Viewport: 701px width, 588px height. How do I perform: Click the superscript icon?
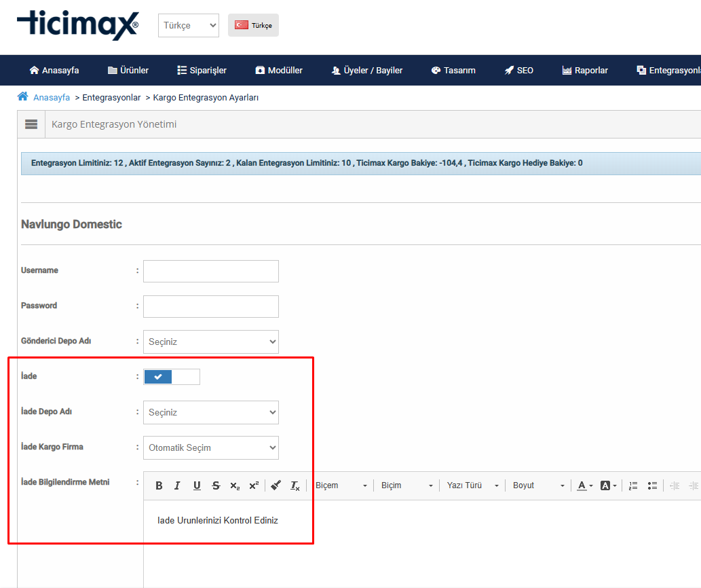[x=254, y=485]
